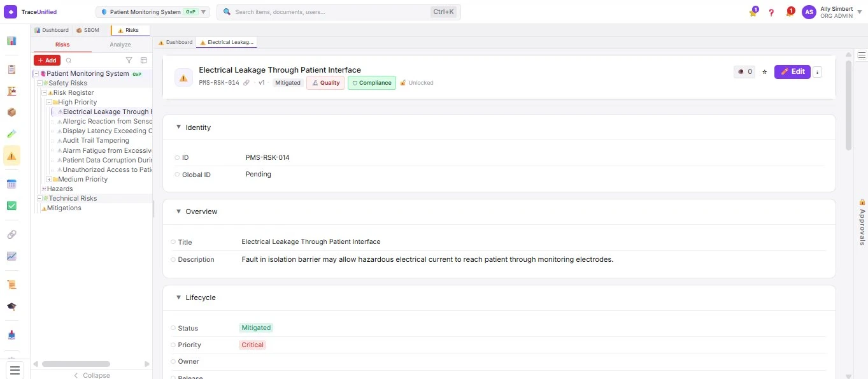Open the graduation cap training sidebar icon
The height and width of the screenshot is (379, 868).
click(11, 306)
